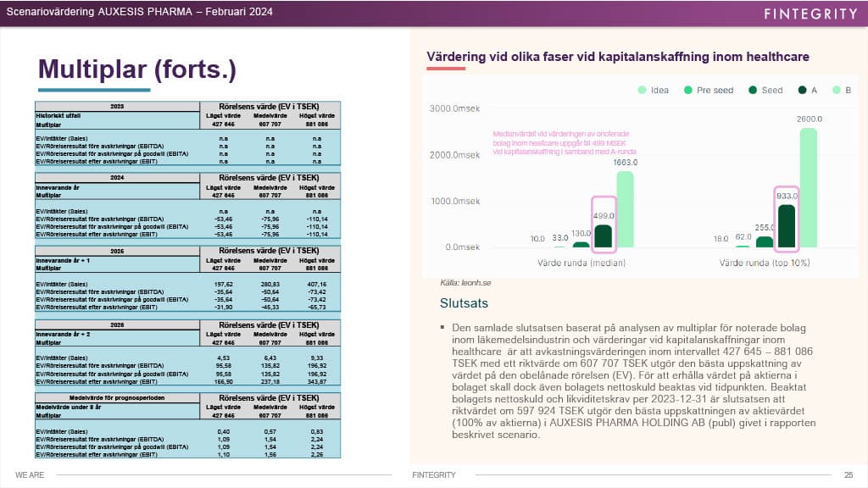868x488 pixels.
Task: Click the 2025 table header cell
Action: [117, 251]
